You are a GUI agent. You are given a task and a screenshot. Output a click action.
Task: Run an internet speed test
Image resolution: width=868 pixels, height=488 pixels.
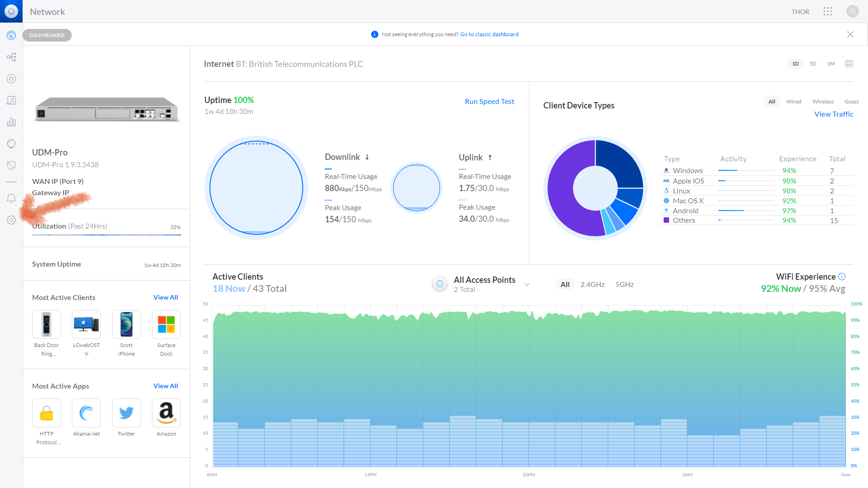coord(489,101)
